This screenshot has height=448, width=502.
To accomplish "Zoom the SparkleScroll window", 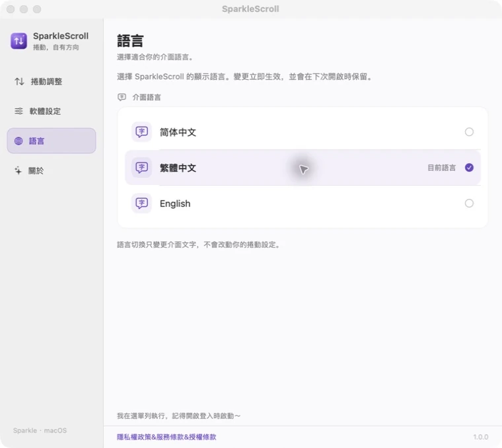I will pyautogui.click(x=37, y=9).
